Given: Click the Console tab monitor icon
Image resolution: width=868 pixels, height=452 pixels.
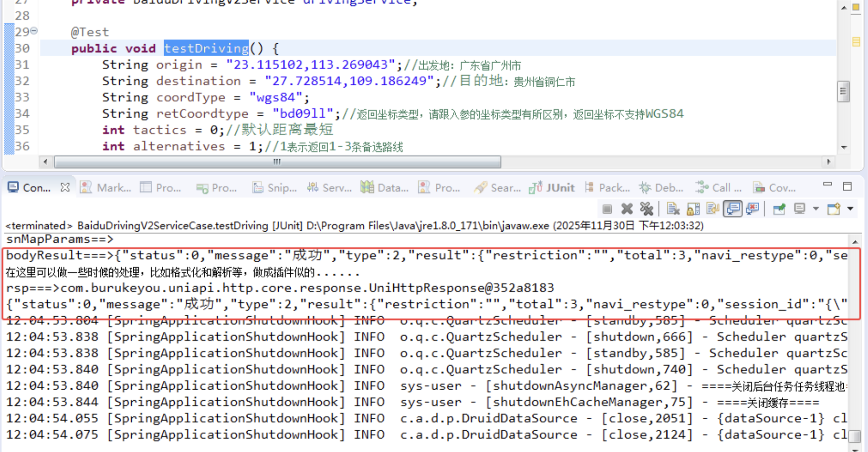Looking at the screenshot, I should (13, 188).
